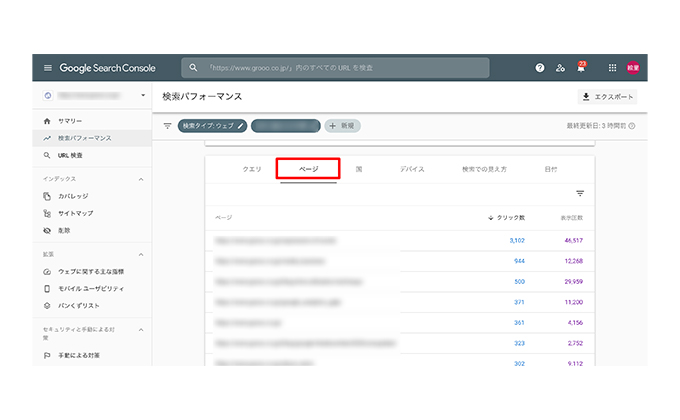
Task: Click the 表示回数 column header
Action: (x=572, y=218)
